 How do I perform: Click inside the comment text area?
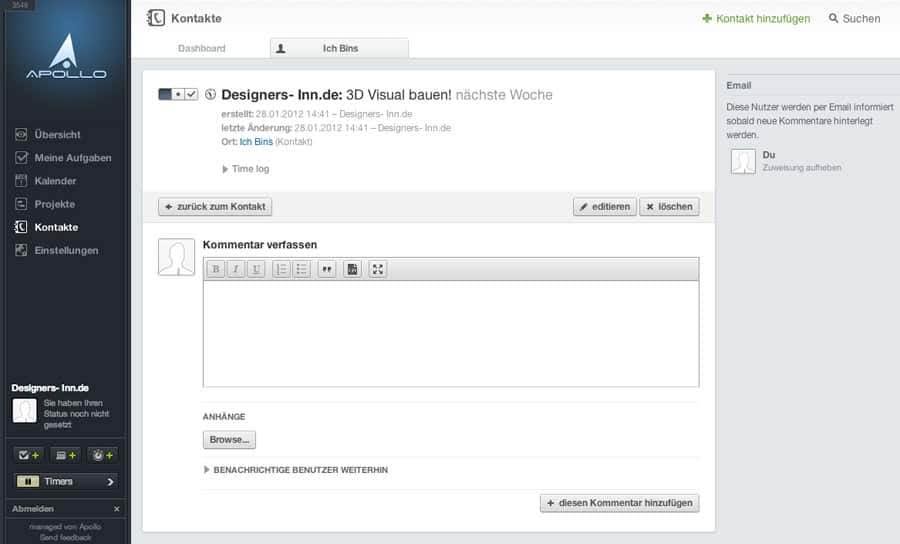click(x=451, y=333)
